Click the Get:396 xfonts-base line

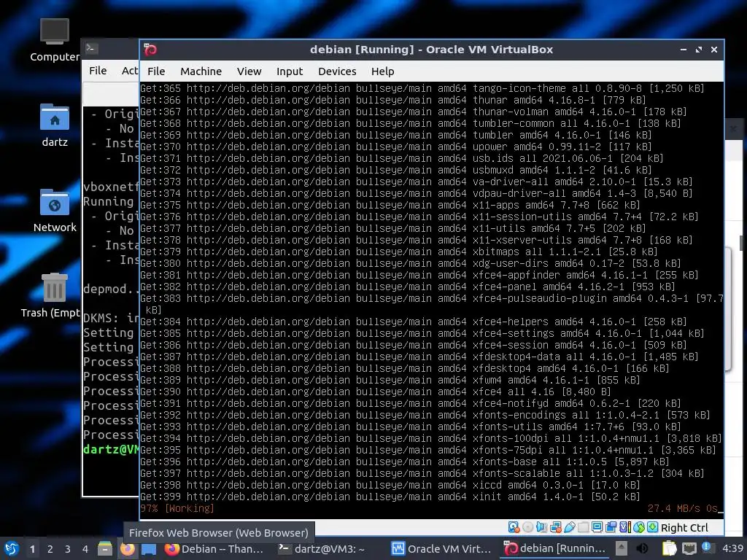pyautogui.click(x=404, y=462)
